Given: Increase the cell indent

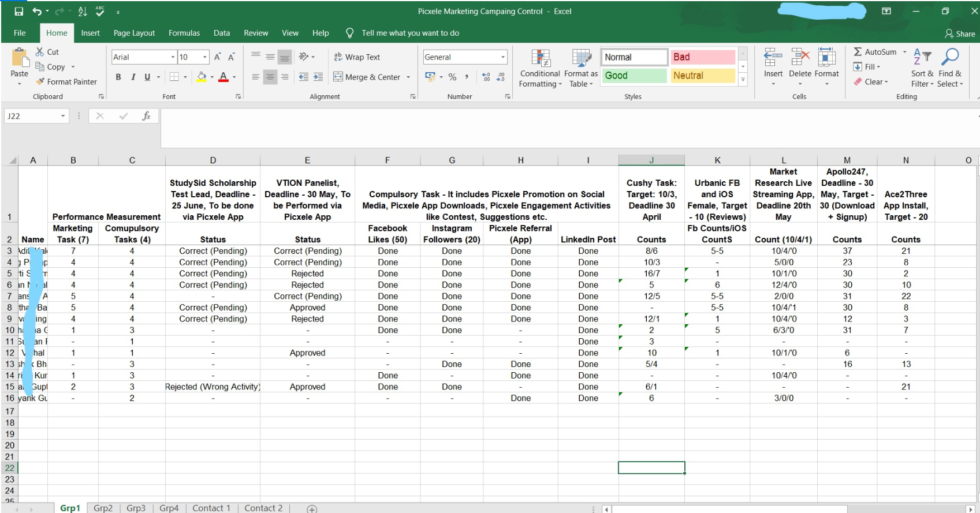Looking at the screenshot, I should point(318,76).
